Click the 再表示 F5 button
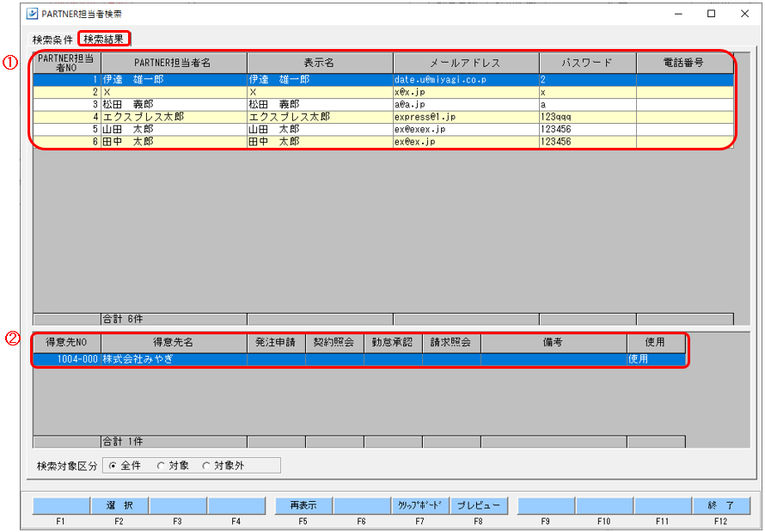Image resolution: width=765 pixels, height=532 pixels. point(303,505)
